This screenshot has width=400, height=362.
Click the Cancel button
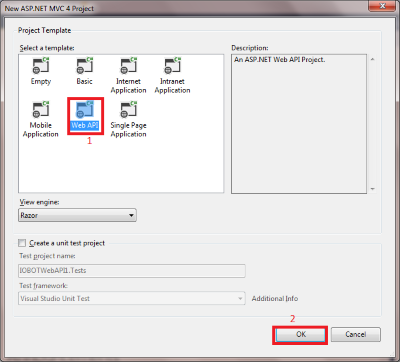click(x=356, y=334)
